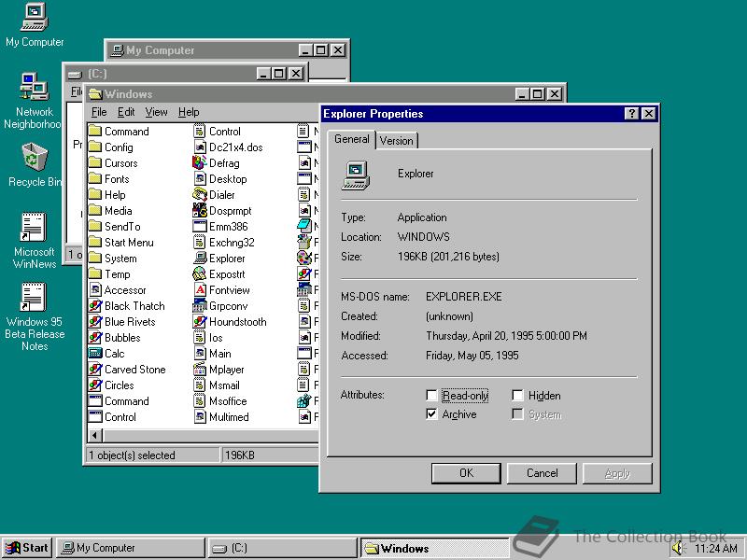Enable the Read-only attribute checkbox
The height and width of the screenshot is (560, 747).
pyautogui.click(x=431, y=396)
